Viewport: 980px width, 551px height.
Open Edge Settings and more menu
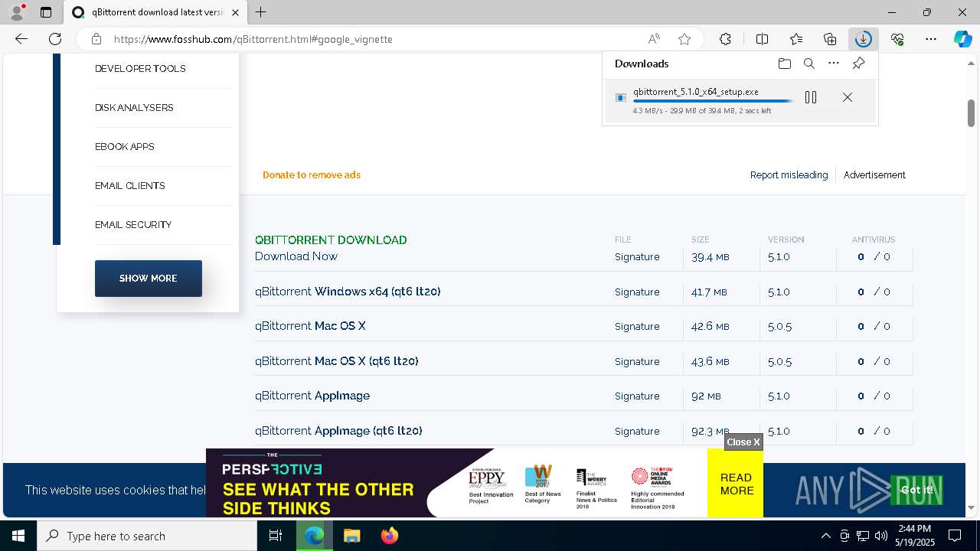pos(931,39)
